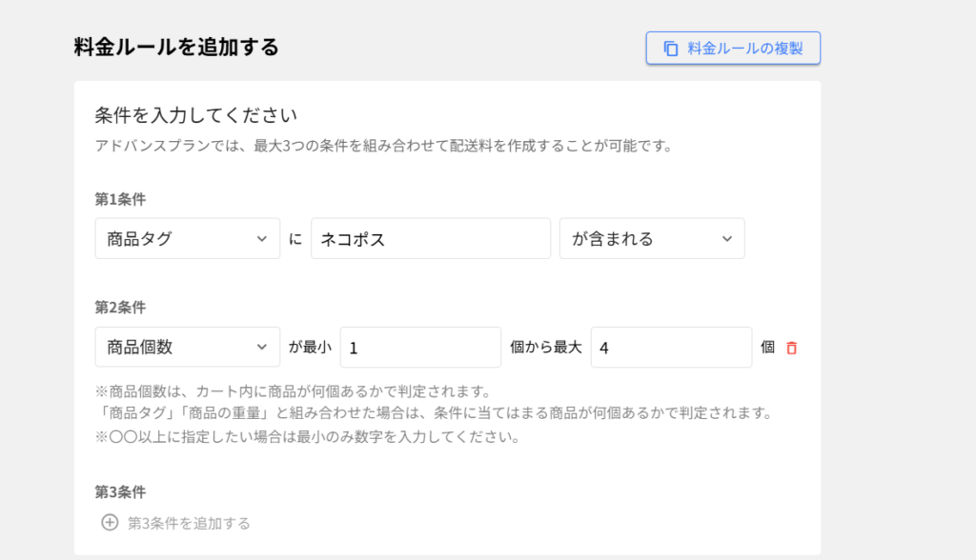Select the maximum quantity field showing 4
Viewport: 976px width, 560px height.
coord(671,348)
